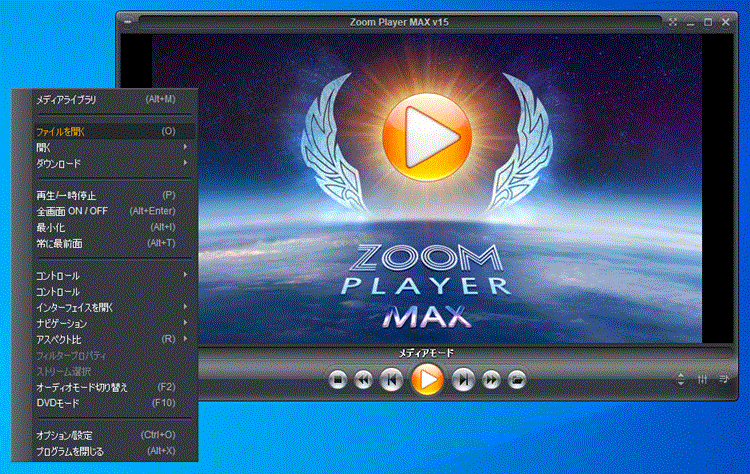
Task: Open the playlist icon with music note
Action: pyautogui.click(x=724, y=379)
